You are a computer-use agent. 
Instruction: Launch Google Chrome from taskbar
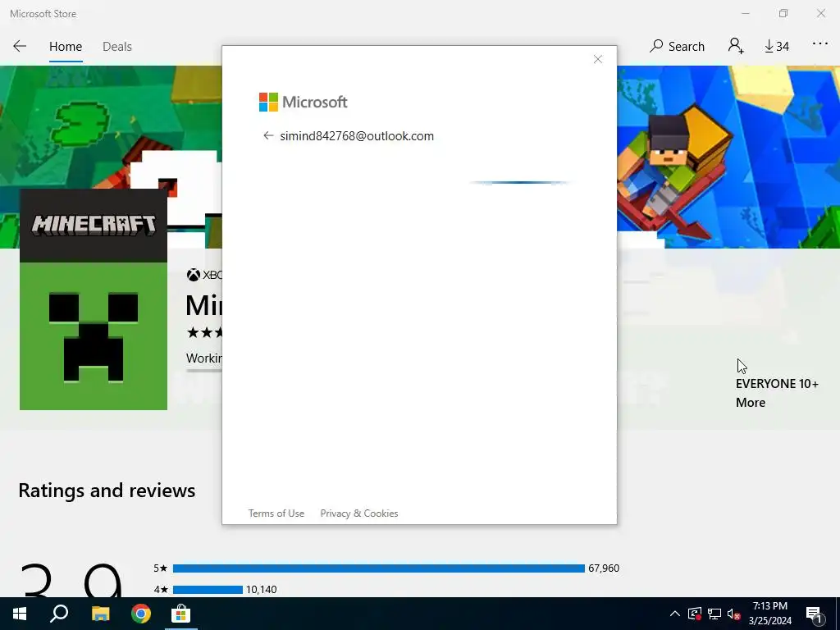[x=141, y=614]
